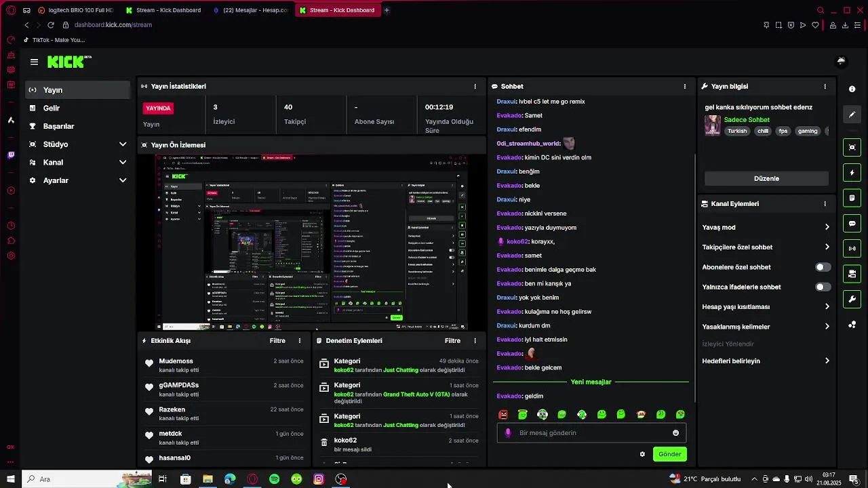Switch to (22) Mesajlar browser tab
The width and height of the screenshot is (868, 488).
[251, 10]
